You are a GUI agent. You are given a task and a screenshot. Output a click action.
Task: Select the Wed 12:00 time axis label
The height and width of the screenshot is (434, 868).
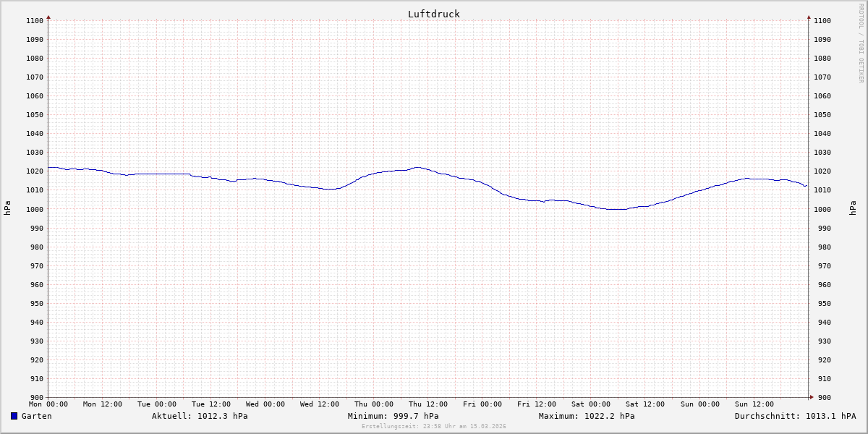[x=320, y=404]
